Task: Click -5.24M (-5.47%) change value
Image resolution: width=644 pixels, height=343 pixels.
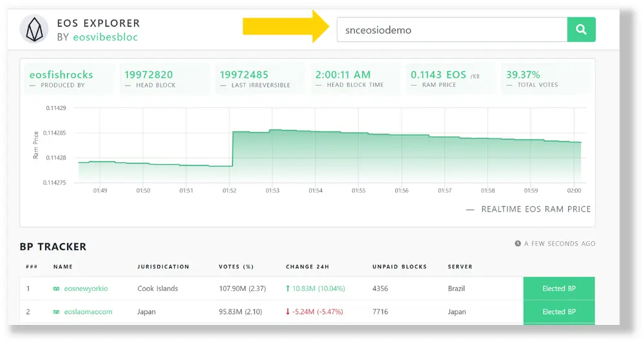Action: (317, 311)
